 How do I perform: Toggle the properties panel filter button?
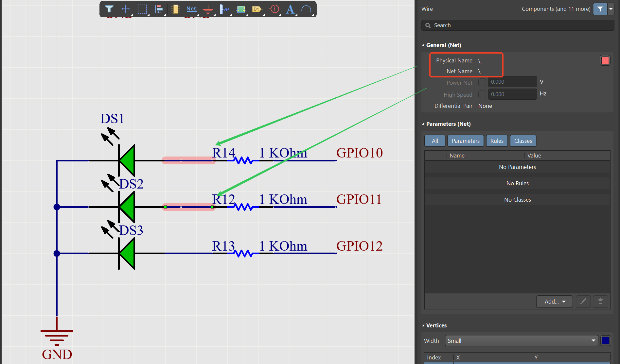pos(600,9)
